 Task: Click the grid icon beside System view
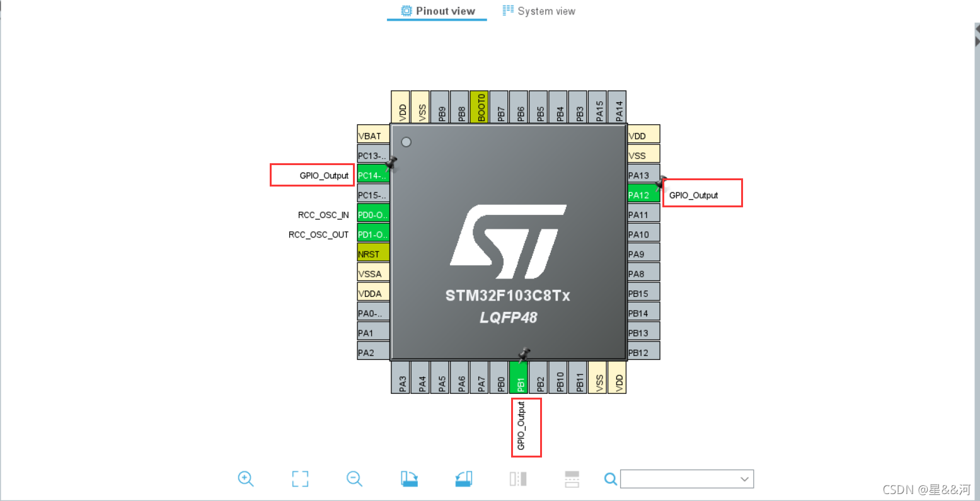(x=508, y=11)
